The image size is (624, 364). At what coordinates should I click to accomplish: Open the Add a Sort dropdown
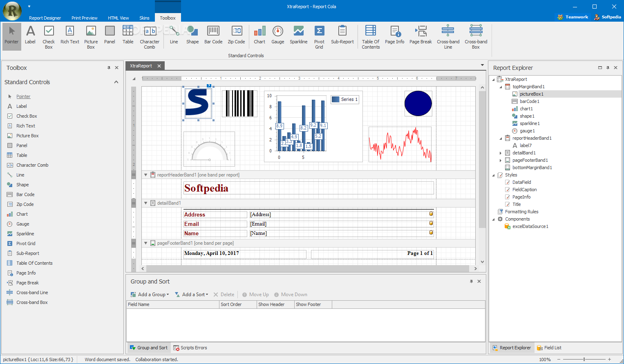tap(191, 295)
